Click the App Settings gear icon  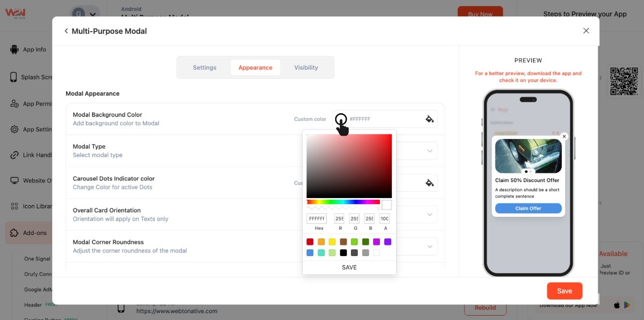pos(14,129)
